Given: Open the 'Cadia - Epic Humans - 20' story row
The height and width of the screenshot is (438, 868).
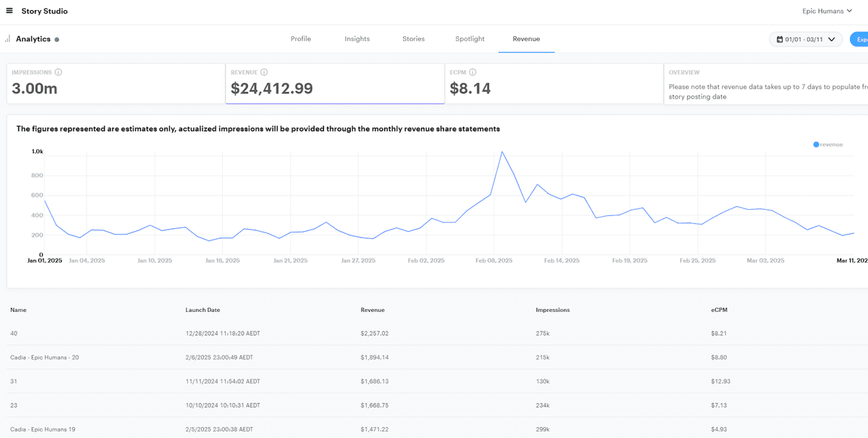Looking at the screenshot, I should 45,357.
